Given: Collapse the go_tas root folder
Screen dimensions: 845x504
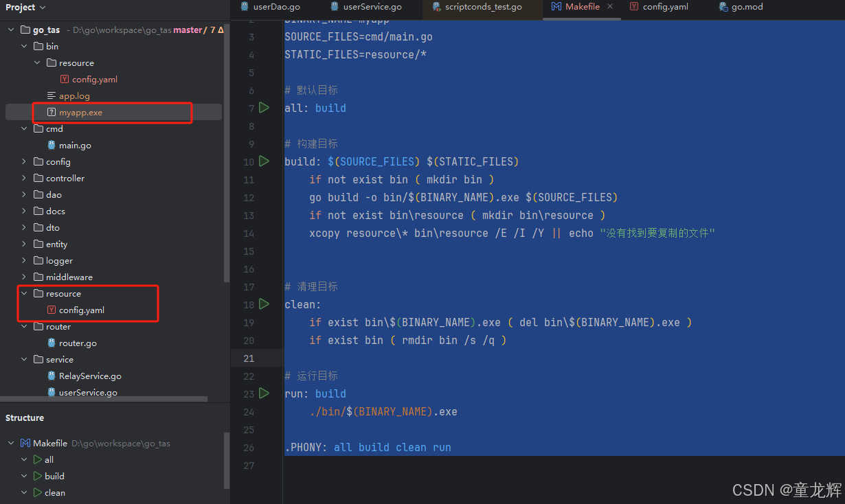Looking at the screenshot, I should pos(10,30).
